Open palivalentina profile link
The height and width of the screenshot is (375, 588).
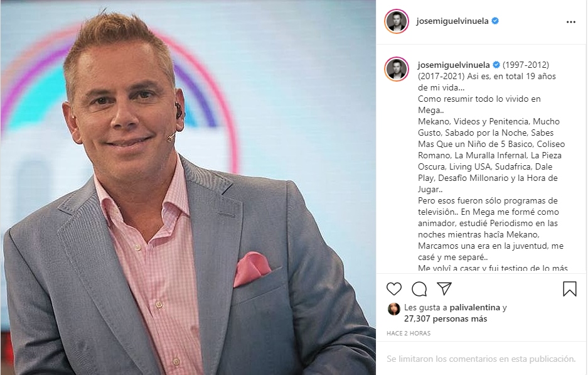(475, 307)
